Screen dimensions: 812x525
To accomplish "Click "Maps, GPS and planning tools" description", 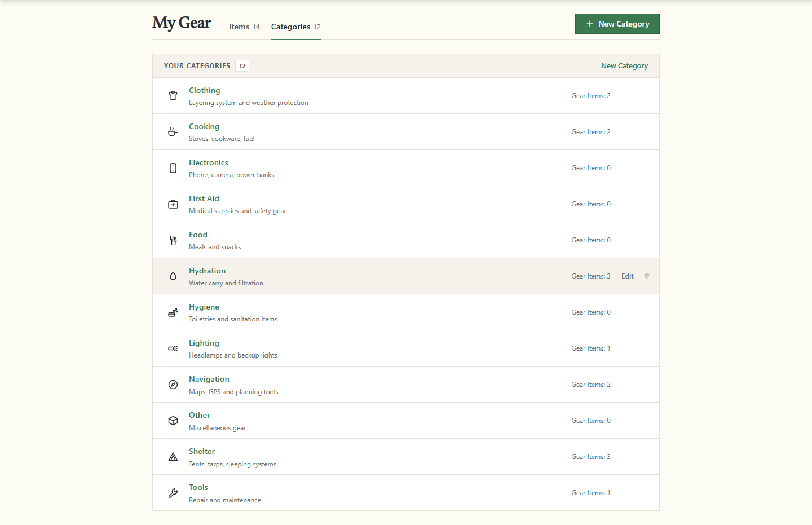I will (x=233, y=392).
